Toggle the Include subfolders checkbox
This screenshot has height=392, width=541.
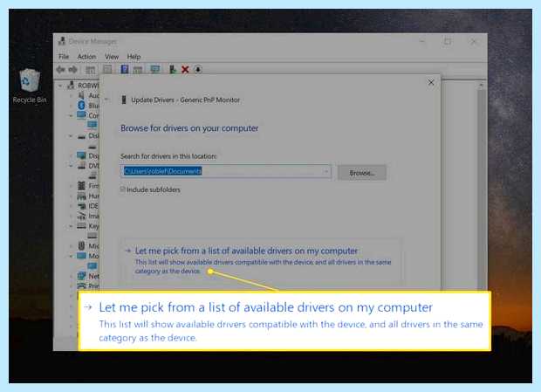tap(122, 189)
